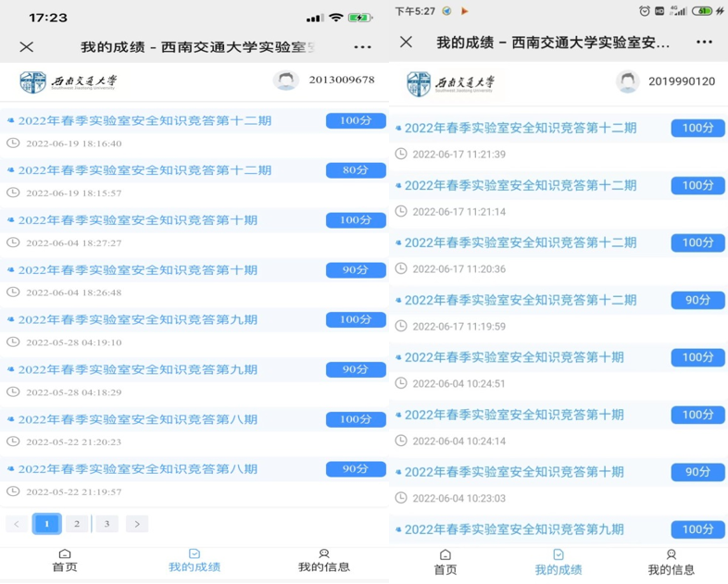Tap the X close icon on the 下午5:27 screen
Screen dimensions: 728x584
406,43
